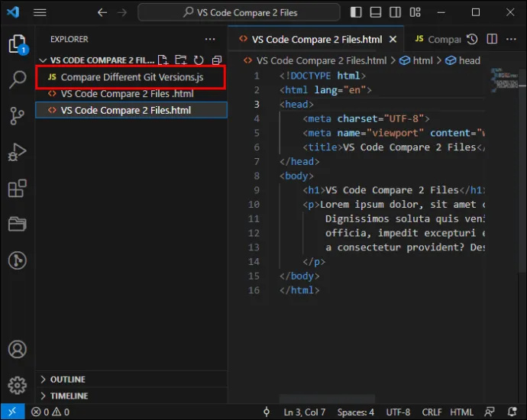Expand the OUTLINE section
527x420 pixels.
pyautogui.click(x=131, y=380)
